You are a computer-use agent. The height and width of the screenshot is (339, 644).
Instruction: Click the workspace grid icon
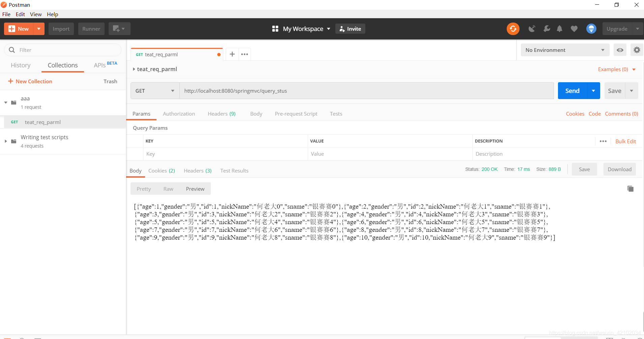coord(275,29)
